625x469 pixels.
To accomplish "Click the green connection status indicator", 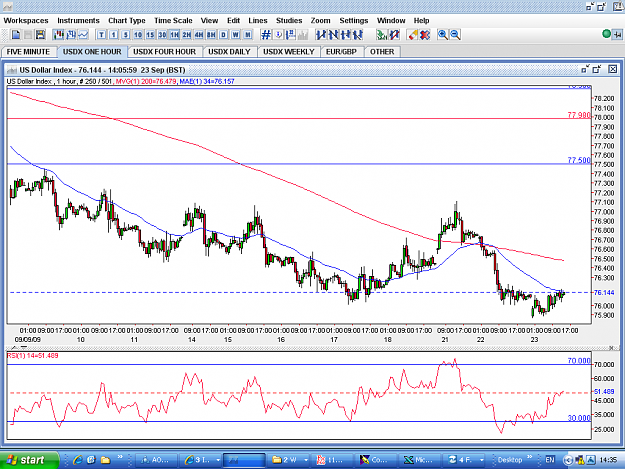I will pos(606,34).
